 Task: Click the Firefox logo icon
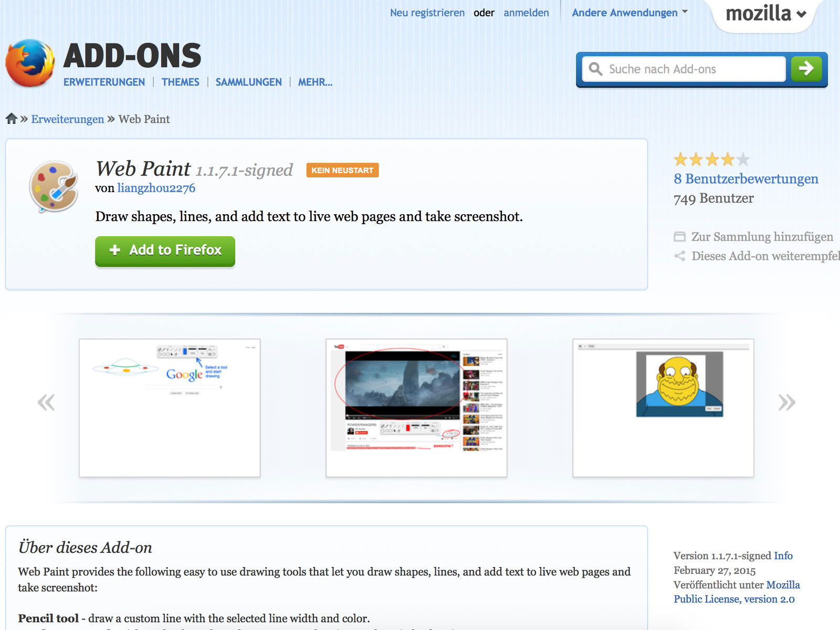30,63
